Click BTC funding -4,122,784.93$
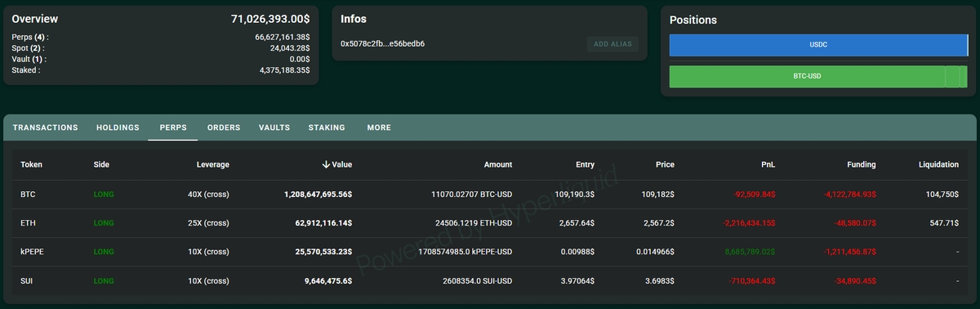 point(849,195)
